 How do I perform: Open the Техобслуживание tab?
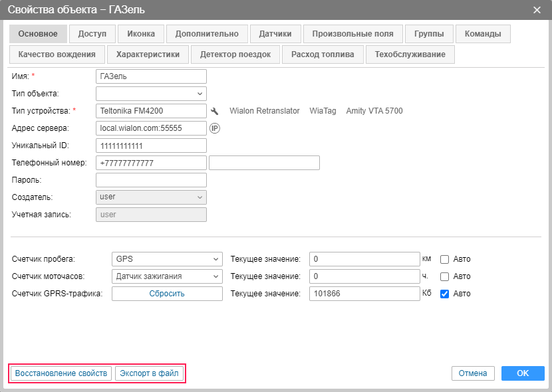[410, 54]
